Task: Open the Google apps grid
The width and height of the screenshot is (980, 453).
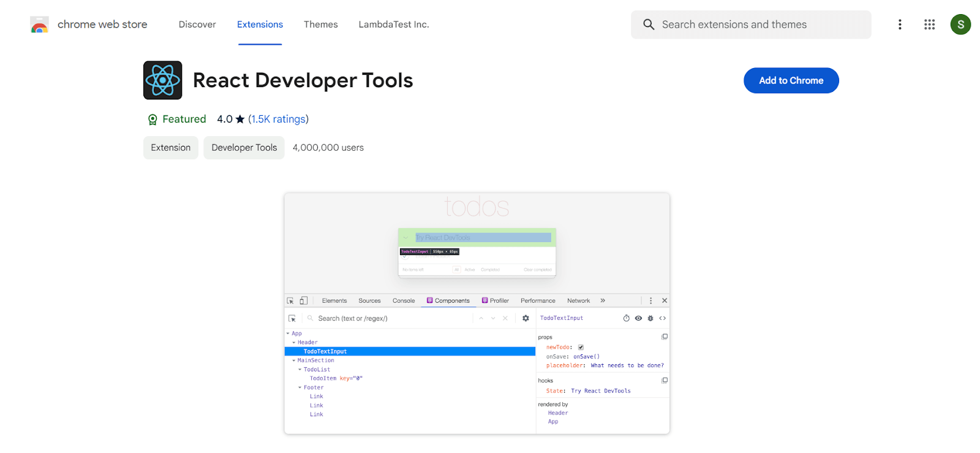Action: pyautogui.click(x=929, y=25)
